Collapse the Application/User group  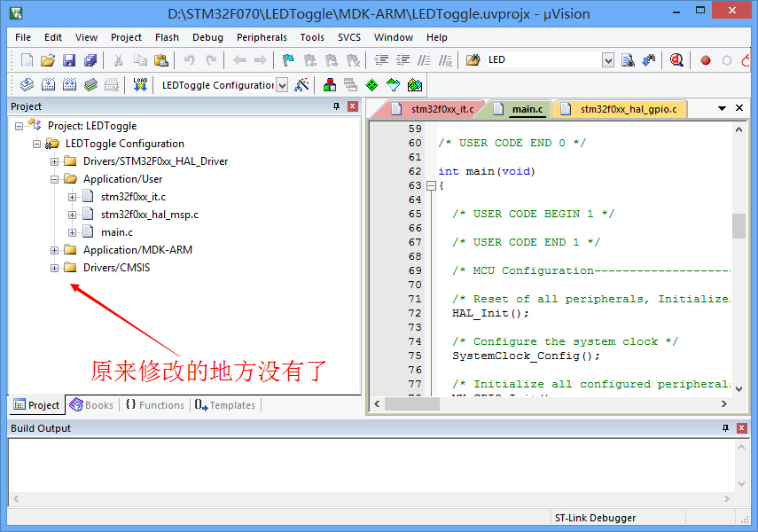55,179
